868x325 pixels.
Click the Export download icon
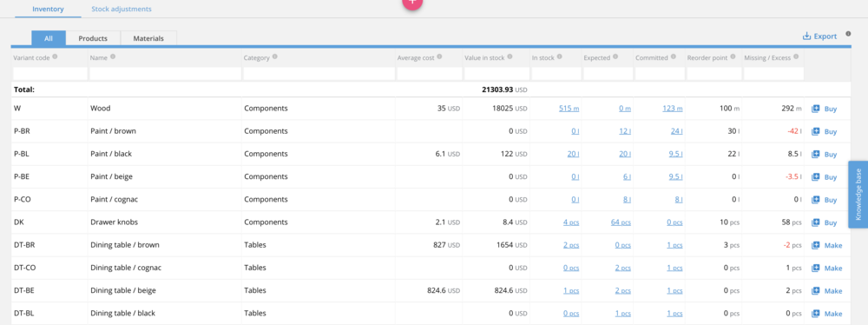click(806, 36)
